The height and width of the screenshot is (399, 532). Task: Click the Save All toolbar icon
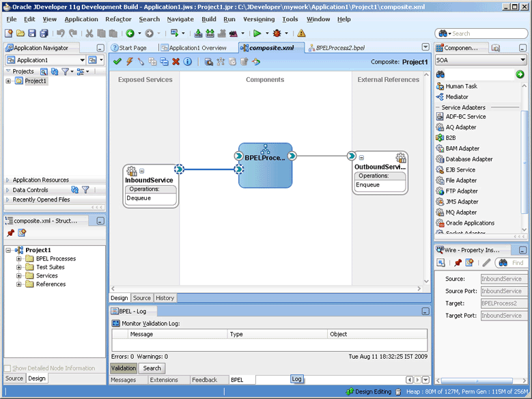click(x=44, y=33)
